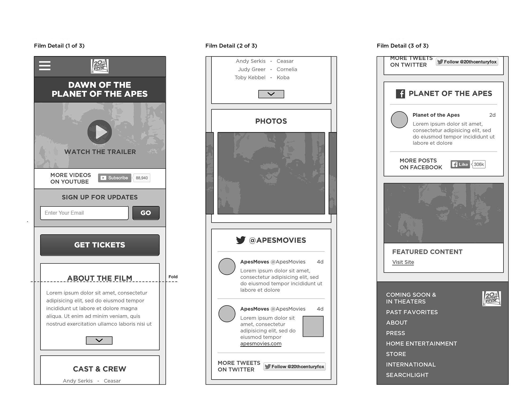Click Visit Site link under Featured Content
Screen dimensions: 532x411
pyautogui.click(x=402, y=263)
